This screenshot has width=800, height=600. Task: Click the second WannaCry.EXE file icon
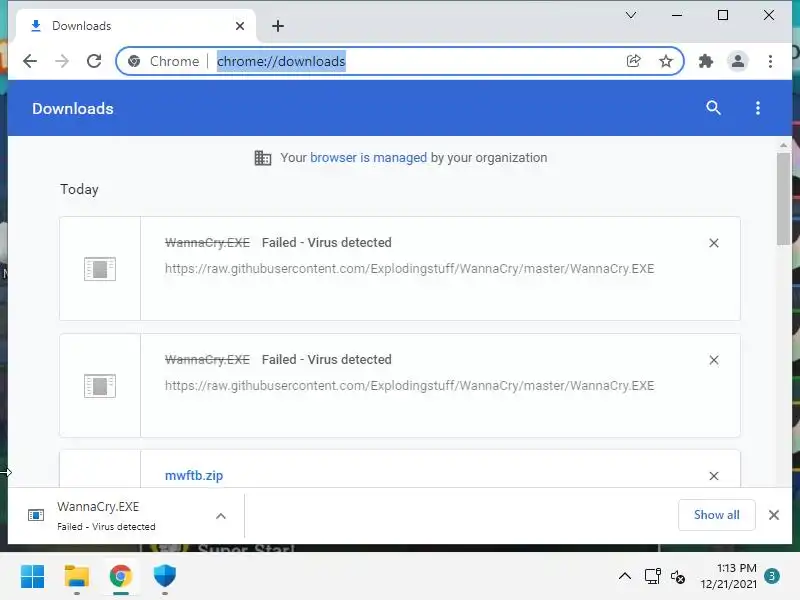[x=99, y=386]
